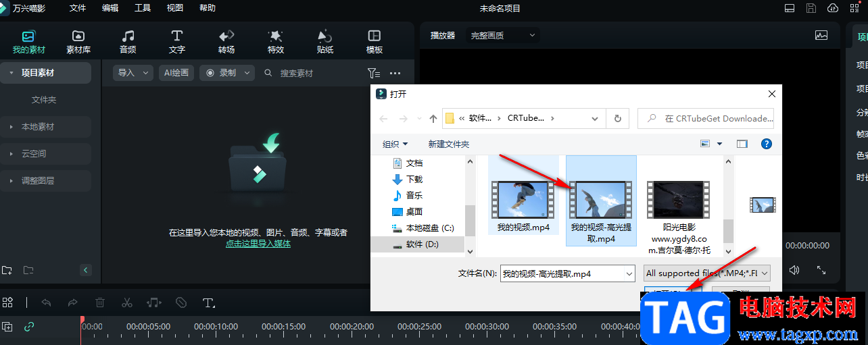Open the 文字 text tab
Image resolution: width=868 pixels, height=345 pixels.
coord(177,42)
